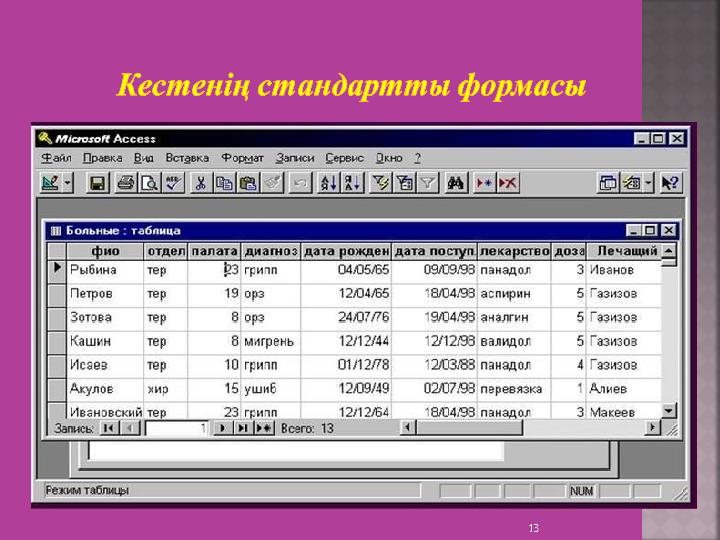The image size is (720, 540).
Task: Open the Записи menu
Action: (x=295, y=158)
